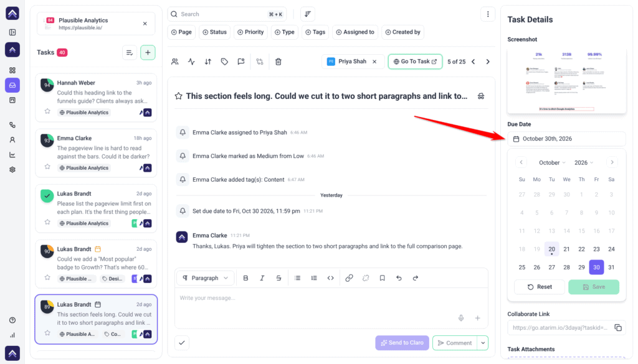The height and width of the screenshot is (364, 638).
Task: Click the microphone voice input icon
Action: pyautogui.click(x=461, y=318)
